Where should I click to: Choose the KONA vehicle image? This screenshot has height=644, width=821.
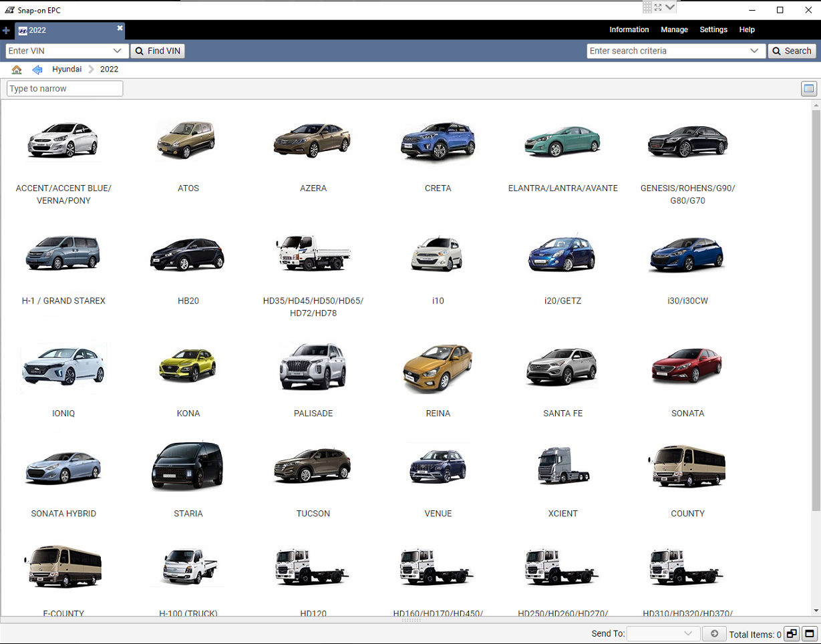(188, 365)
